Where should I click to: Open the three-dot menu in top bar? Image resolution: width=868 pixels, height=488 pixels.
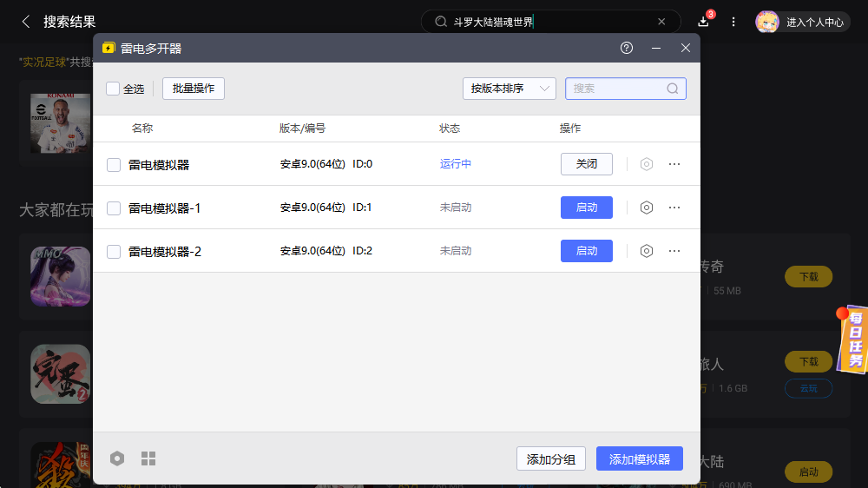[733, 22]
